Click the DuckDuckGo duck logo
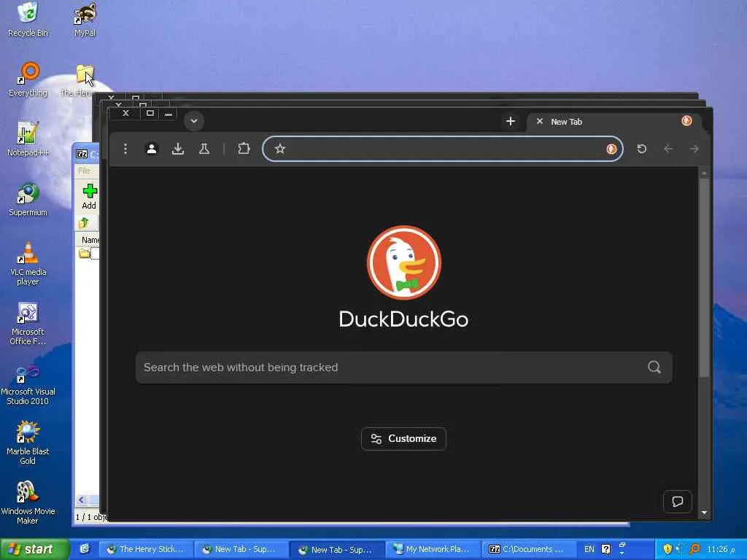 404,262
